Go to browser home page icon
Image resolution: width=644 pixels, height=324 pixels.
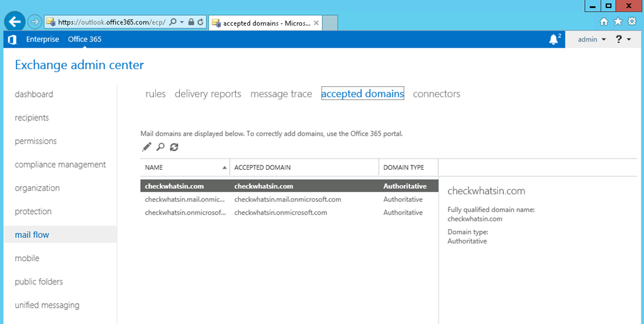coord(604,22)
